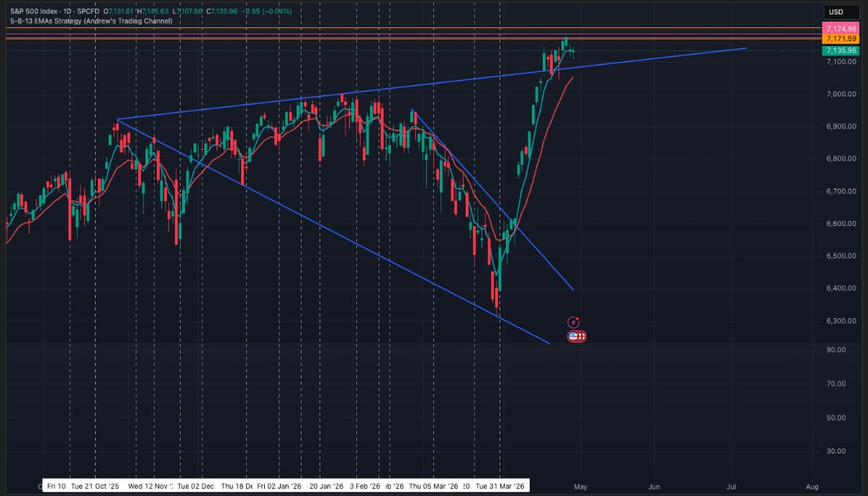The width and height of the screenshot is (868, 496).
Task: Click the Wed 12 Nov date label
Action: coord(150,486)
